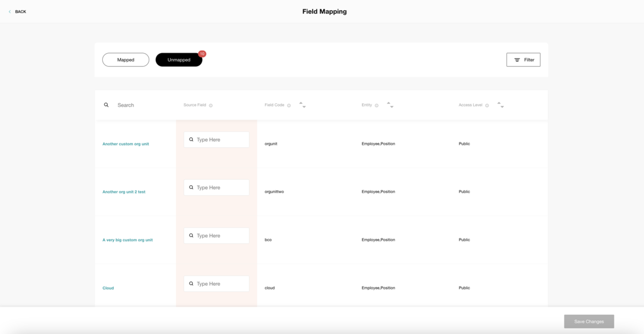Select the Unmapped tab
The image size is (644, 334).
point(179,60)
